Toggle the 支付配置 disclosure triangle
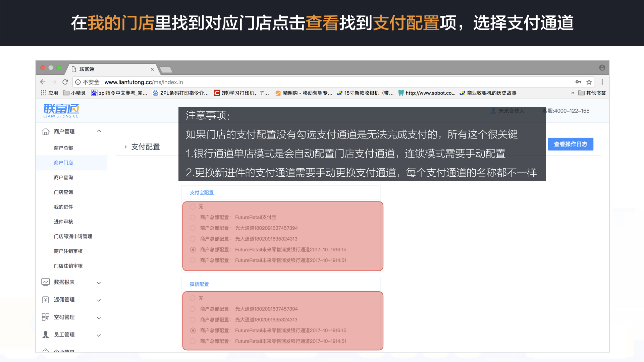The width and height of the screenshot is (644, 362). [x=125, y=147]
